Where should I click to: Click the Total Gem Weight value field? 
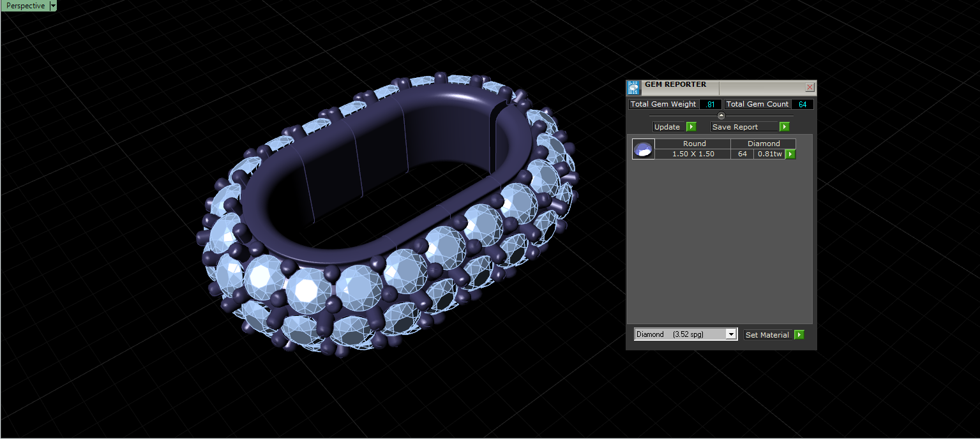(x=711, y=104)
